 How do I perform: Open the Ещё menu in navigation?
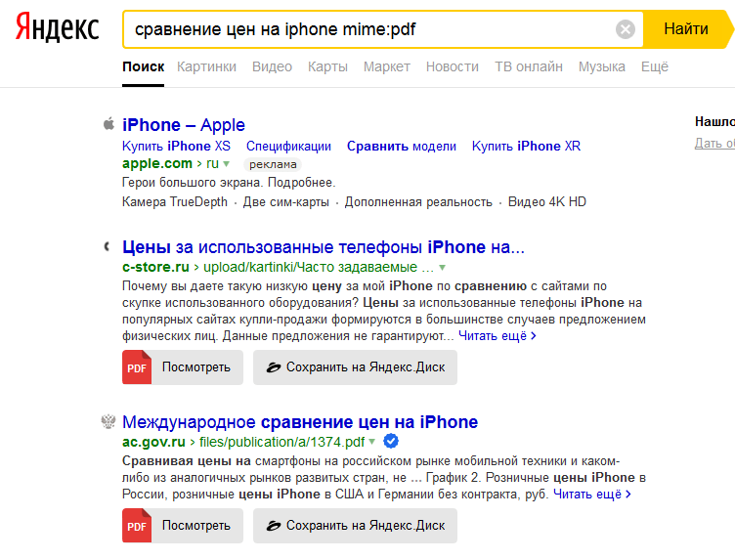point(654,66)
